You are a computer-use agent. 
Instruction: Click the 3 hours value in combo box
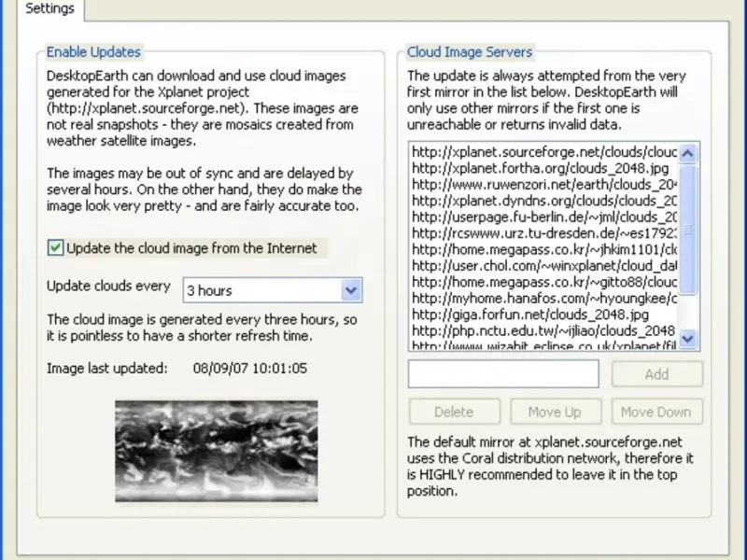[209, 290]
